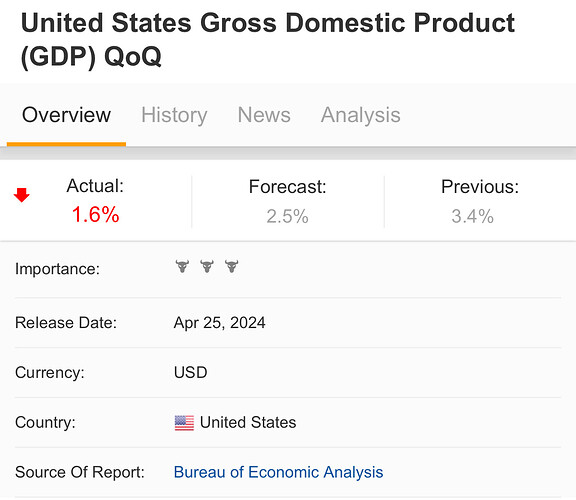Click the United States country name

(248, 422)
